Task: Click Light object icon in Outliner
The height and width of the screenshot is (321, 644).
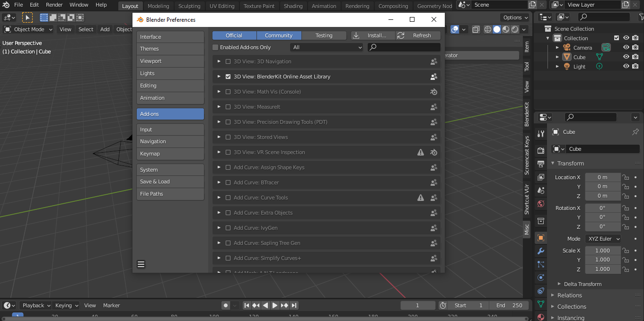Action: coord(567,67)
